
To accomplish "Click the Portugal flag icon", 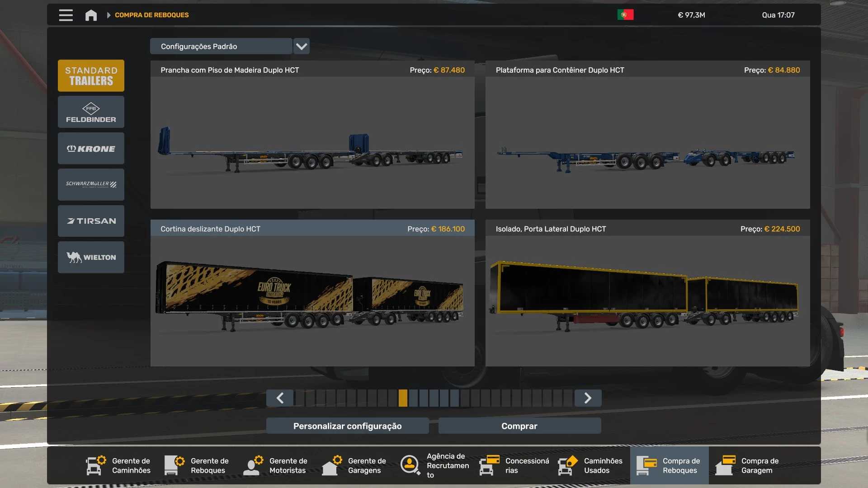I will pos(625,15).
